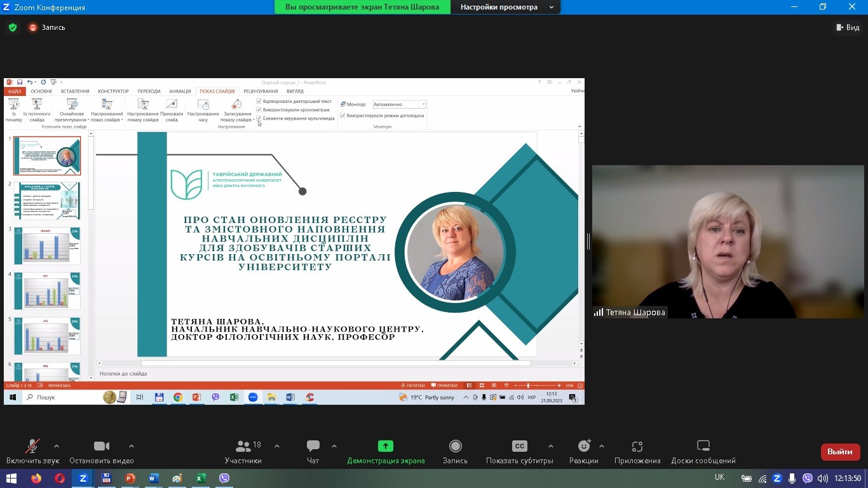Open the Вид view menu
This screenshot has width=868, height=488.
coord(847,27)
